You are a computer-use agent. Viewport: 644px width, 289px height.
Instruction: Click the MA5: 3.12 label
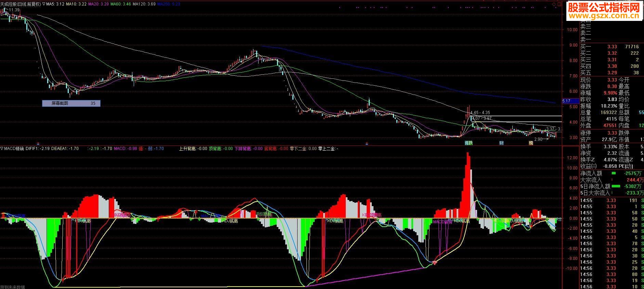point(55,4)
